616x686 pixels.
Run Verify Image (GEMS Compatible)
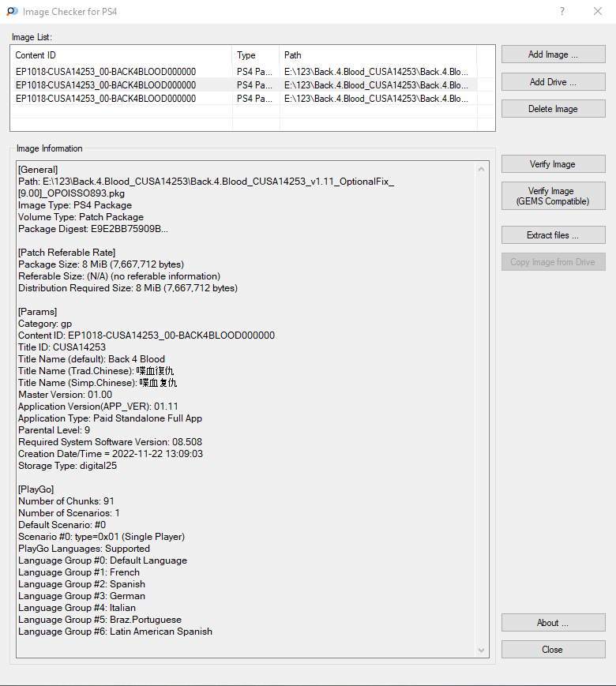(x=554, y=196)
